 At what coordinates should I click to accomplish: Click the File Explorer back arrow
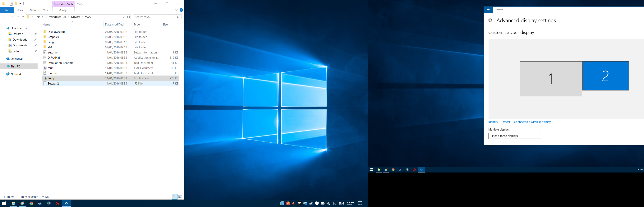[5, 17]
